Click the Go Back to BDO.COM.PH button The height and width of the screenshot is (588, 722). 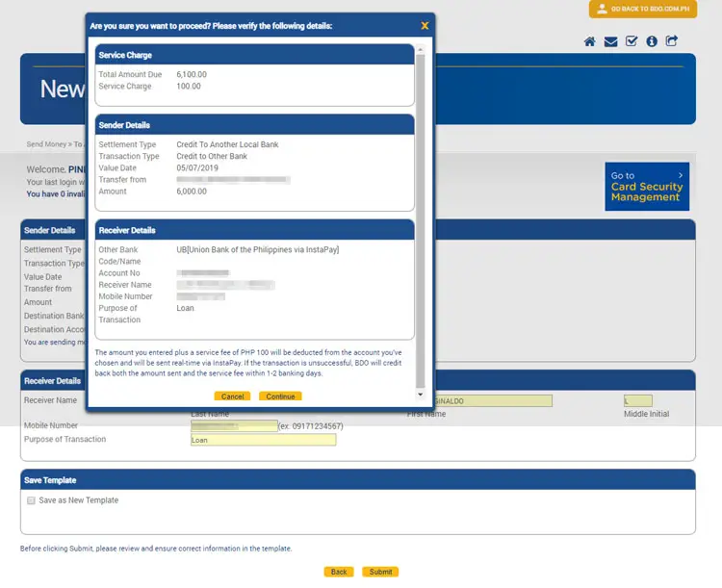643,9
